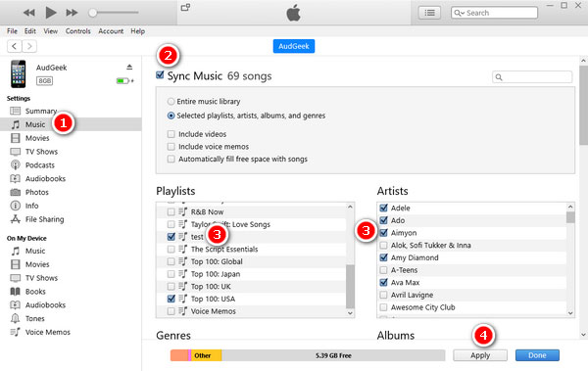Uncheck artist Ado
This screenshot has height=371, width=588.
(383, 220)
